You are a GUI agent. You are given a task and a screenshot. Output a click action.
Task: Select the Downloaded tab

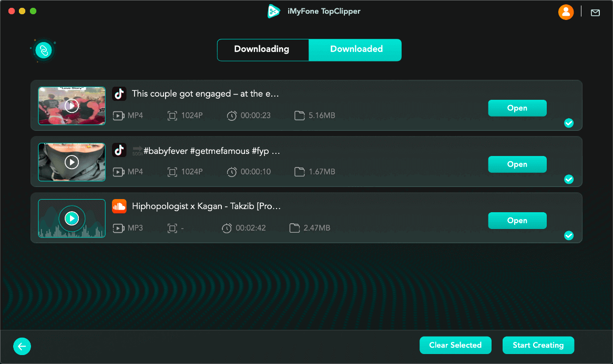(x=356, y=49)
